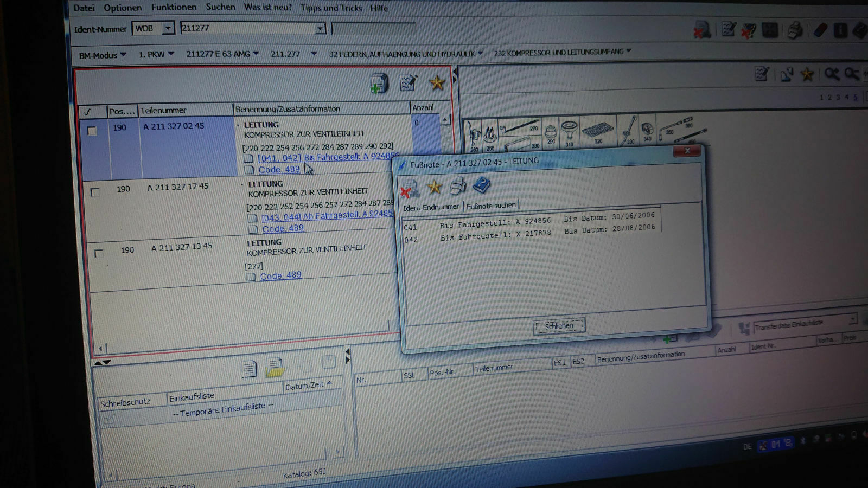This screenshot has height=488, width=868.
Task: Click the blue help book icon
Action: (x=481, y=185)
